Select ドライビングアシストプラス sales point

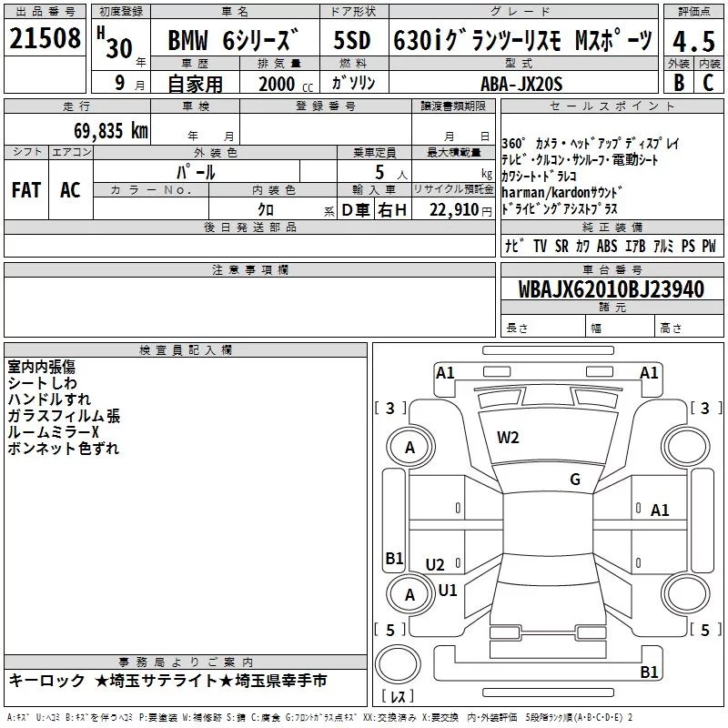click(x=560, y=209)
